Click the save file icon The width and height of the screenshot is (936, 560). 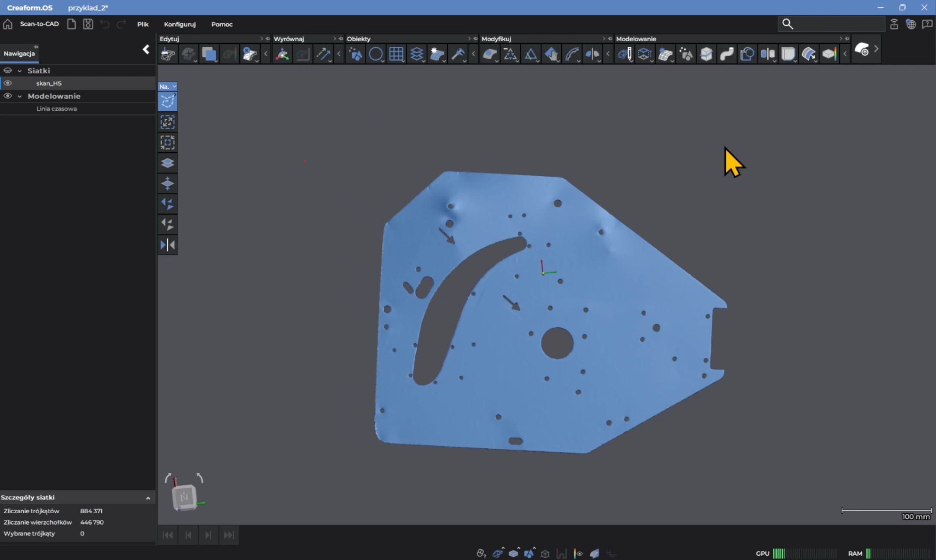pyautogui.click(x=88, y=24)
